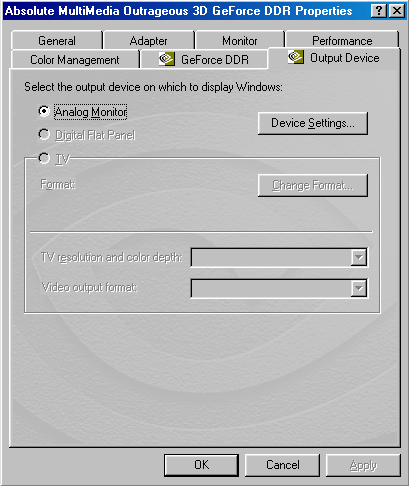The image size is (409, 486).
Task: Expand TV resolution and color depth dropdown
Action: click(359, 257)
